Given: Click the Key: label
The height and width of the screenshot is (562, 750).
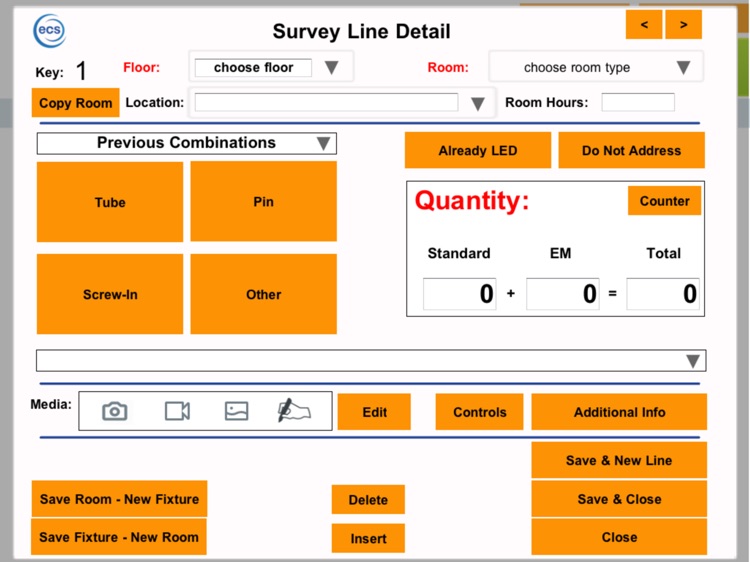Looking at the screenshot, I should (x=49, y=72).
